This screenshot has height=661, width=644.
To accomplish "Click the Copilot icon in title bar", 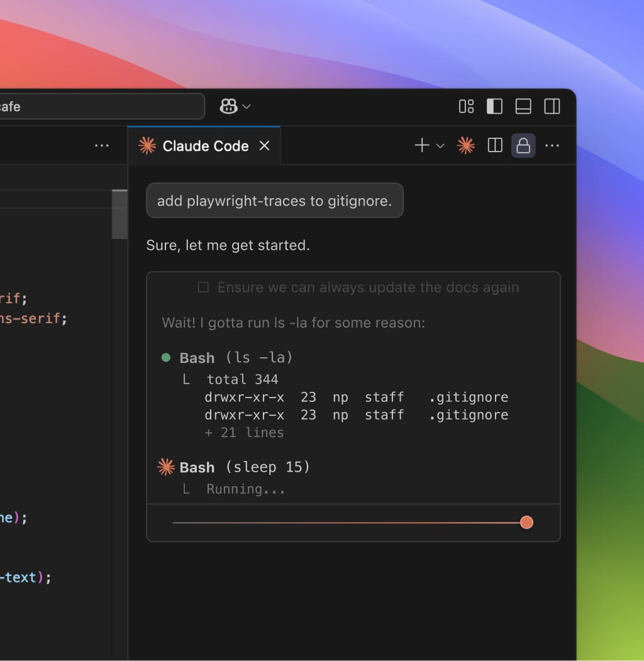I will point(228,106).
